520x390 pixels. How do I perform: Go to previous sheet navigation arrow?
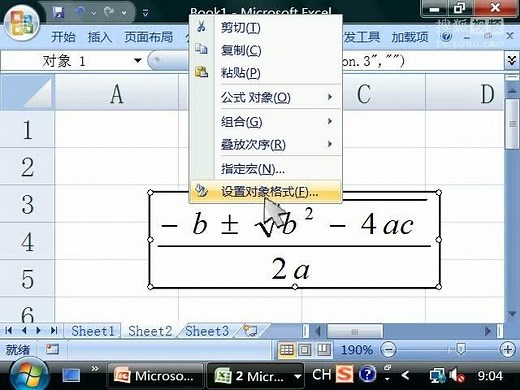[x=24, y=331]
